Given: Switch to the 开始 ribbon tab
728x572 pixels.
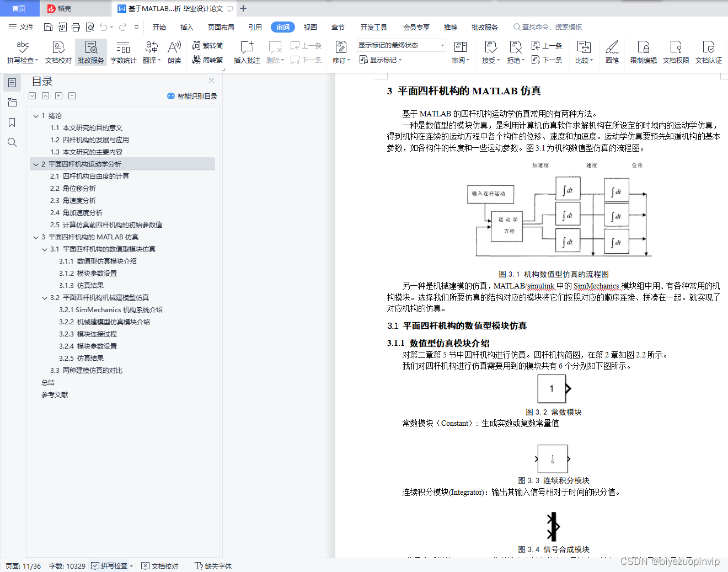Looking at the screenshot, I should tap(159, 27).
